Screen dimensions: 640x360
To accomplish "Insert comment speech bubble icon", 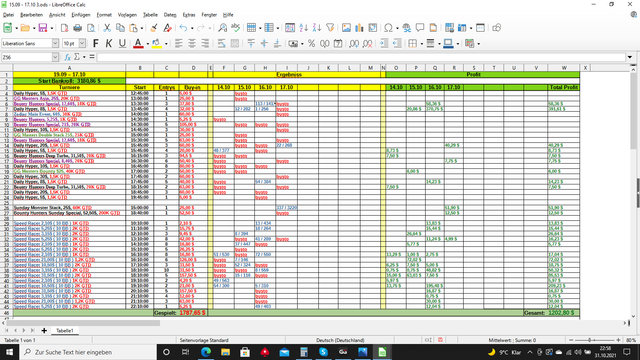I will 420,28.
